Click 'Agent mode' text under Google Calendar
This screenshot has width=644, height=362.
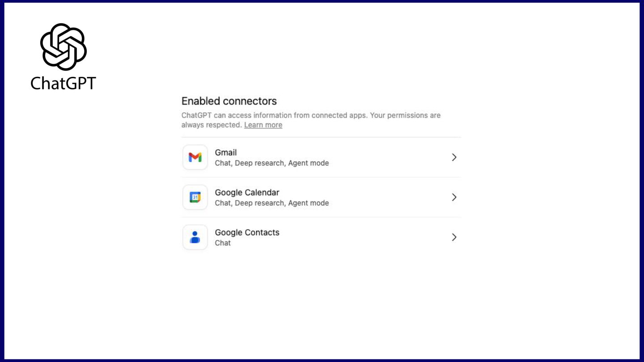[308, 203]
